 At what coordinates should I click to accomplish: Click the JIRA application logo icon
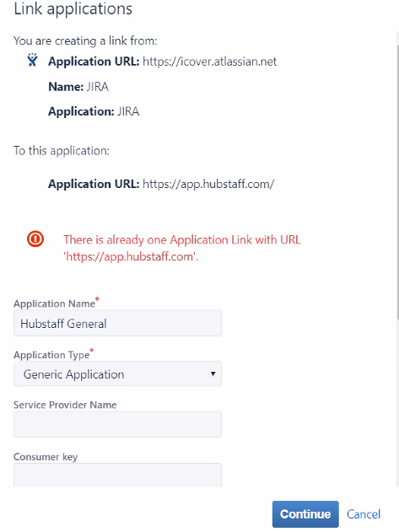[x=32, y=60]
